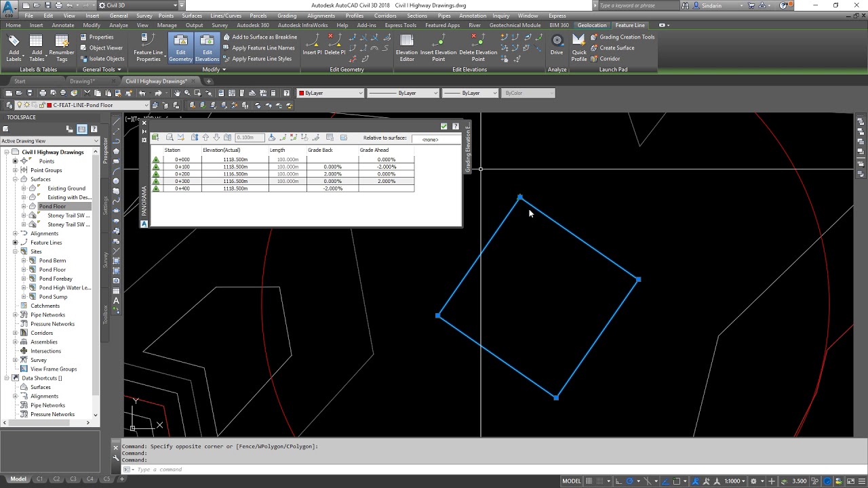Open the Add Labels tool
The width and height of the screenshot is (868, 488).
(x=14, y=47)
